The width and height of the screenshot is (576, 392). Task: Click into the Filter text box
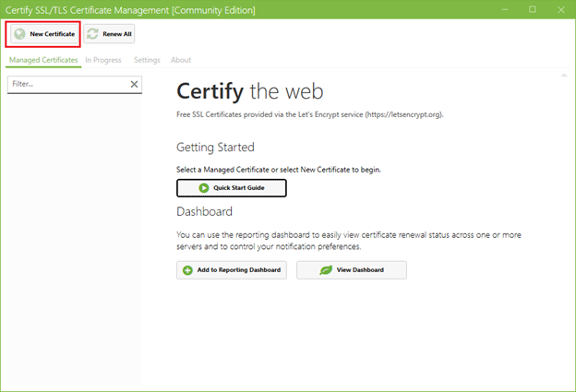(x=68, y=84)
